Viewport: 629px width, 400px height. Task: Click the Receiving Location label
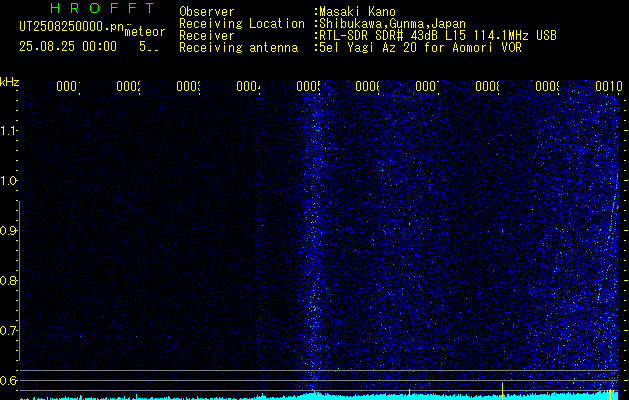coord(242,24)
